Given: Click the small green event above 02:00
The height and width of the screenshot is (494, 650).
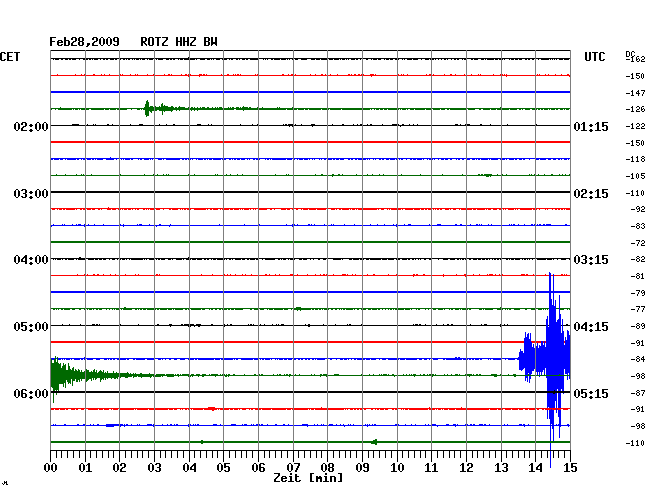Looking at the screenshot, I should click(x=164, y=109).
